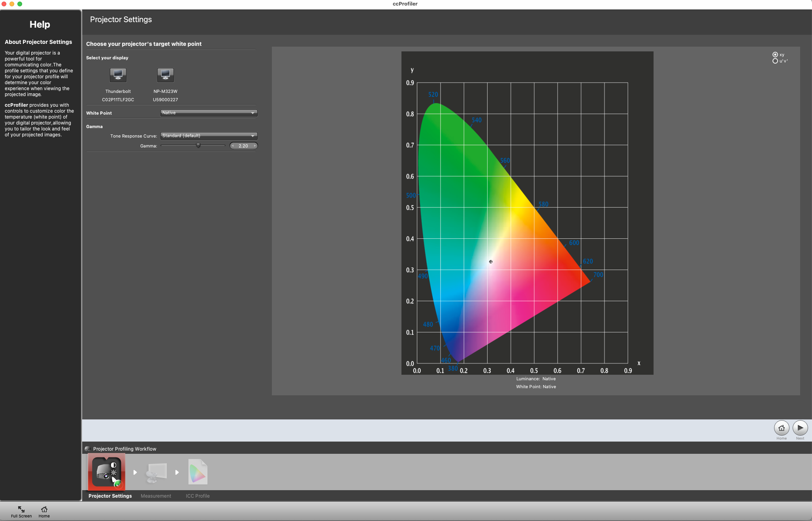The width and height of the screenshot is (812, 521).
Task: Open the Measurement workflow step icon
Action: tap(156, 472)
